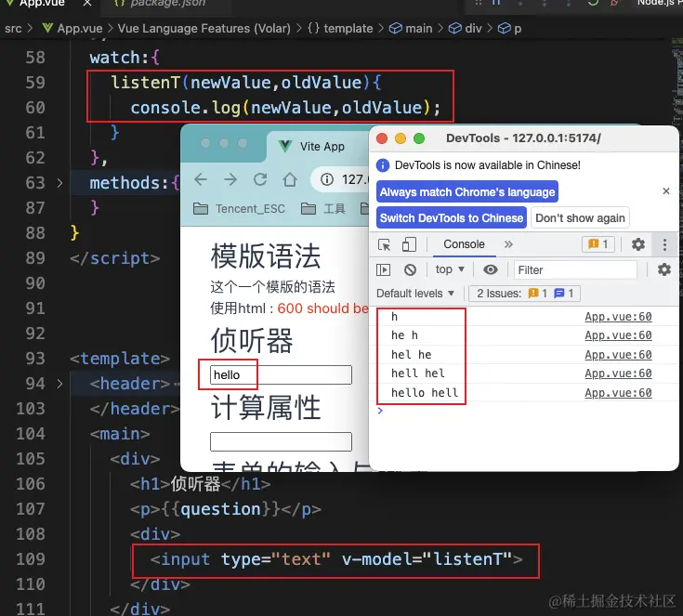683x616 pixels.
Task: Click the console prompt arrow
Action: point(380,411)
